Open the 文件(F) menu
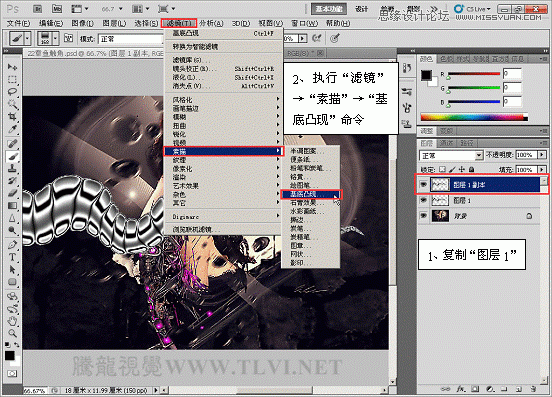 pyautogui.click(x=19, y=23)
